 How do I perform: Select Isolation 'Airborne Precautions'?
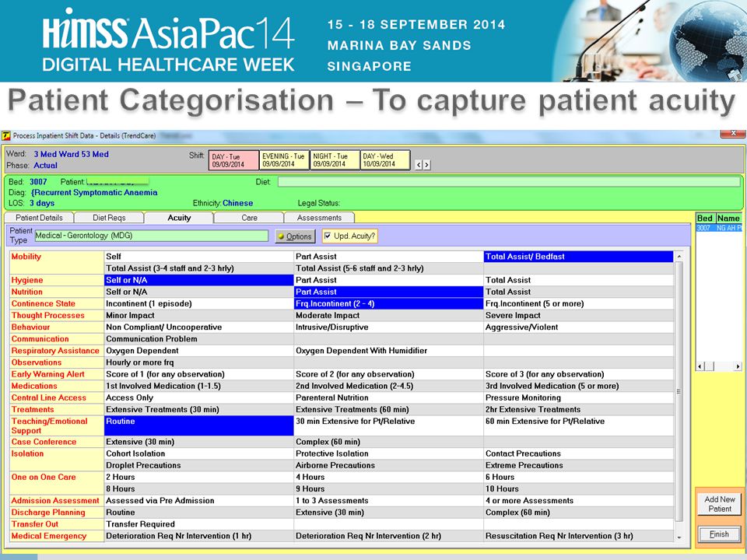(389, 466)
